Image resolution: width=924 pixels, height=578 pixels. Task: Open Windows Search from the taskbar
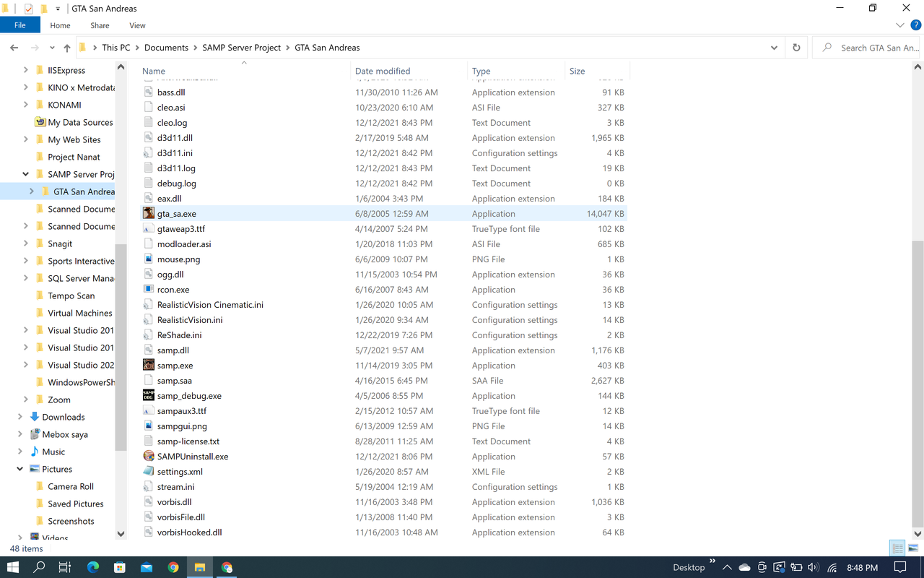[40, 567]
